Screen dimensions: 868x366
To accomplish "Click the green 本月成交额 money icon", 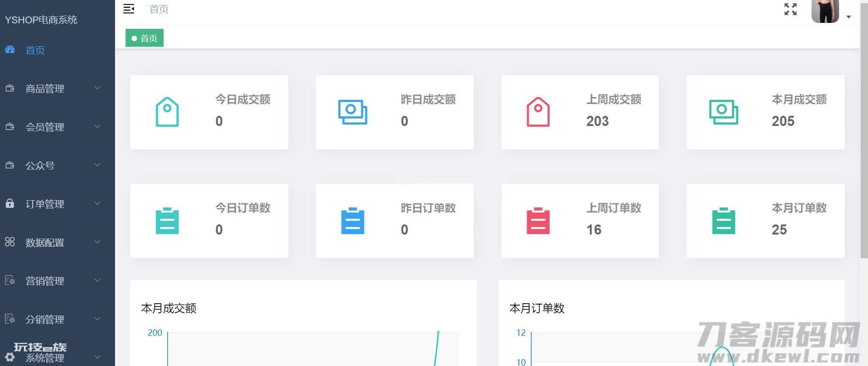I will click(724, 112).
